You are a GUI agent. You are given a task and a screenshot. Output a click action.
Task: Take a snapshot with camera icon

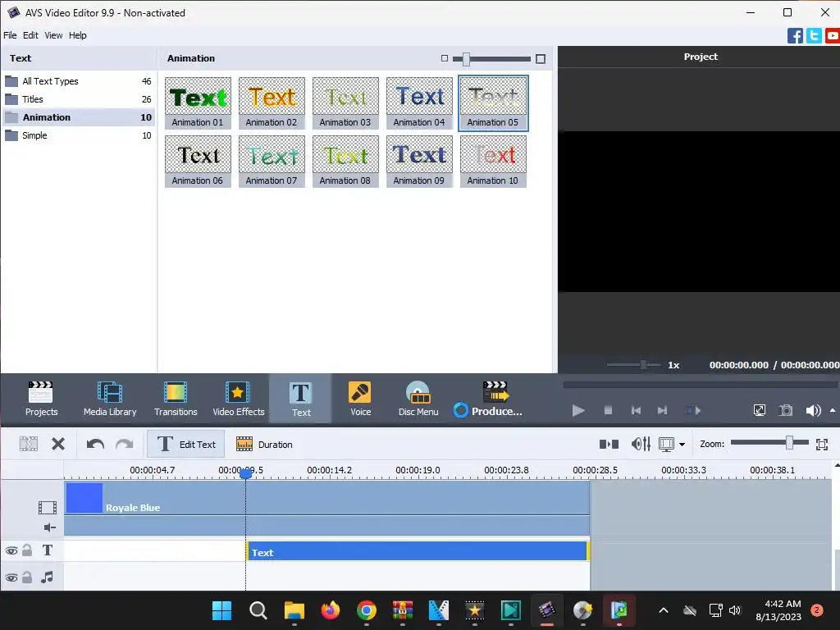click(x=785, y=410)
